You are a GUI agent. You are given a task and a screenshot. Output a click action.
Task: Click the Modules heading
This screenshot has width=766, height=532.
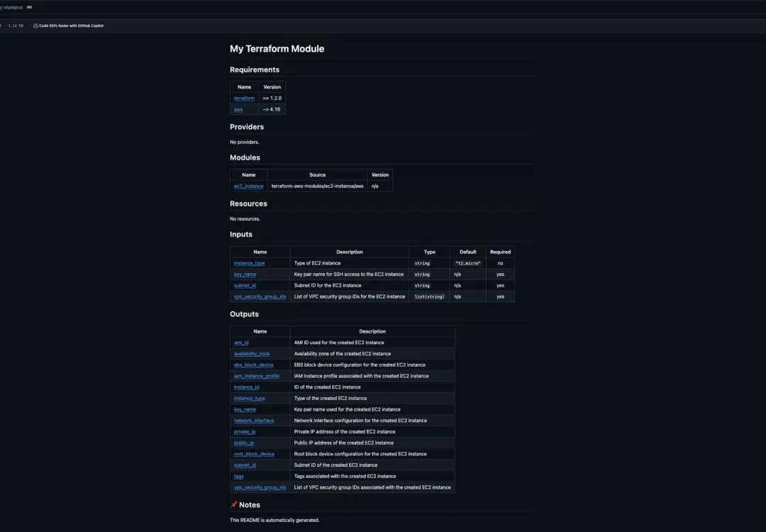[245, 157]
